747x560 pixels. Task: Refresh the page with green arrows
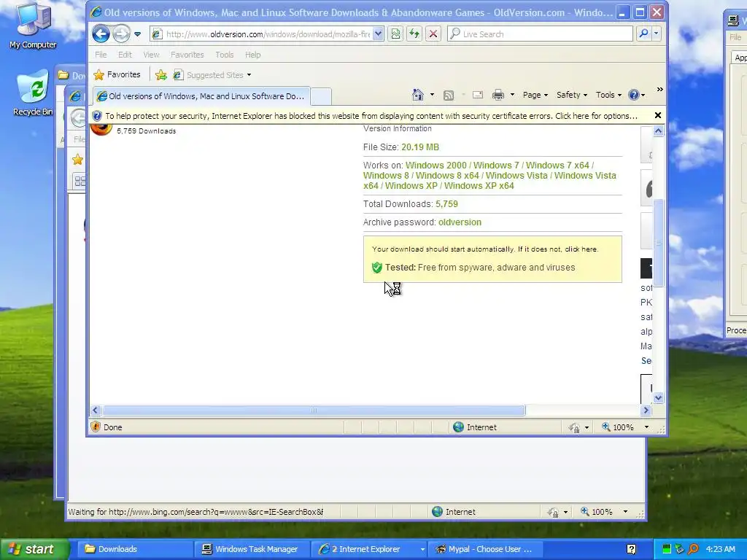pos(414,34)
